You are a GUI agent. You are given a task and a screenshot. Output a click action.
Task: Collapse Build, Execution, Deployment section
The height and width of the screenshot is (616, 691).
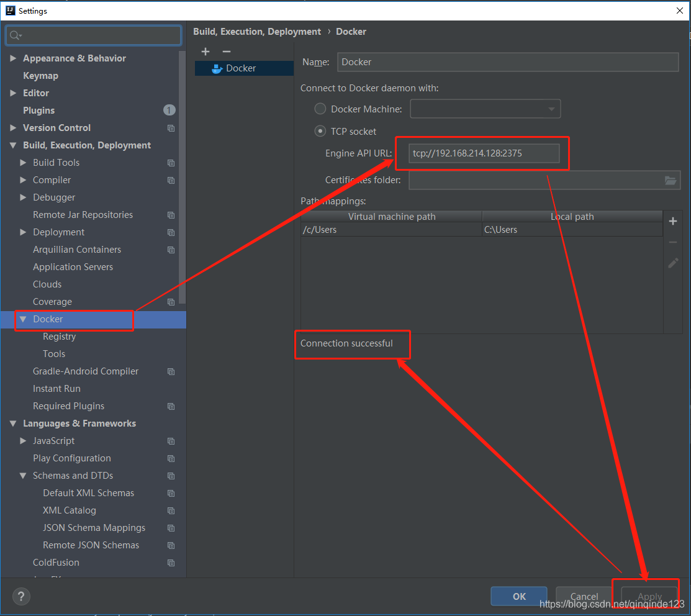pos(13,145)
